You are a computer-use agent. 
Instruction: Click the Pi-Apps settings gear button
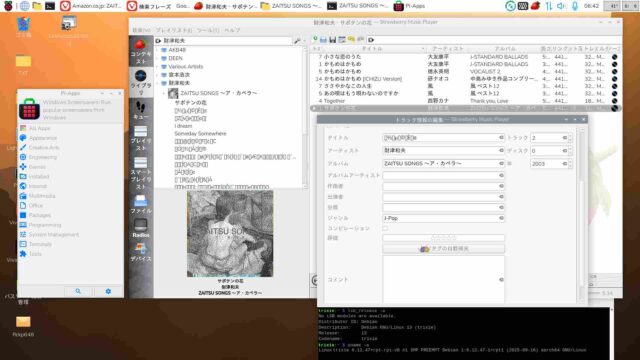(x=108, y=291)
